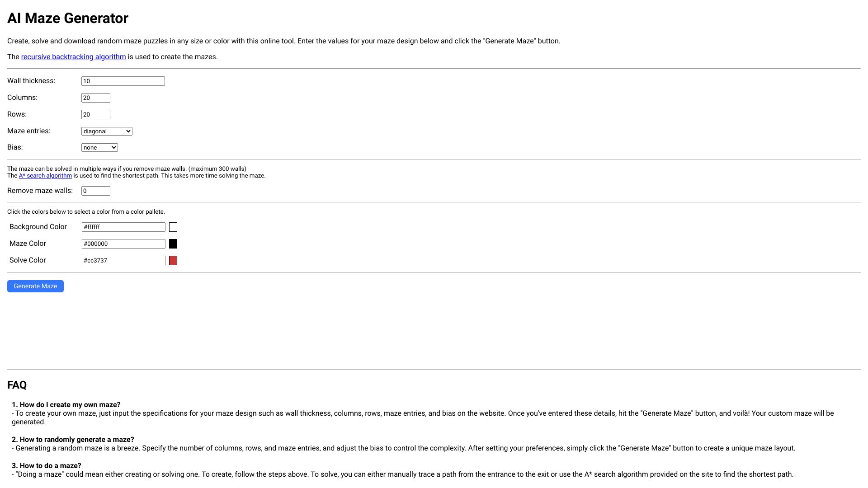Screen dimensions: 868x488
Task: Click the Generate Maze button
Action: (35, 286)
